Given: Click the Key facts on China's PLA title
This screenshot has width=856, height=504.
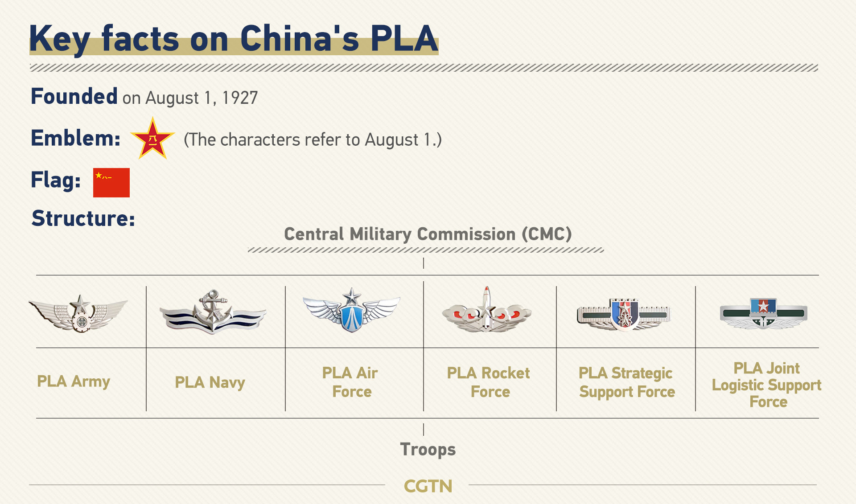Looking at the screenshot, I should (x=234, y=39).
